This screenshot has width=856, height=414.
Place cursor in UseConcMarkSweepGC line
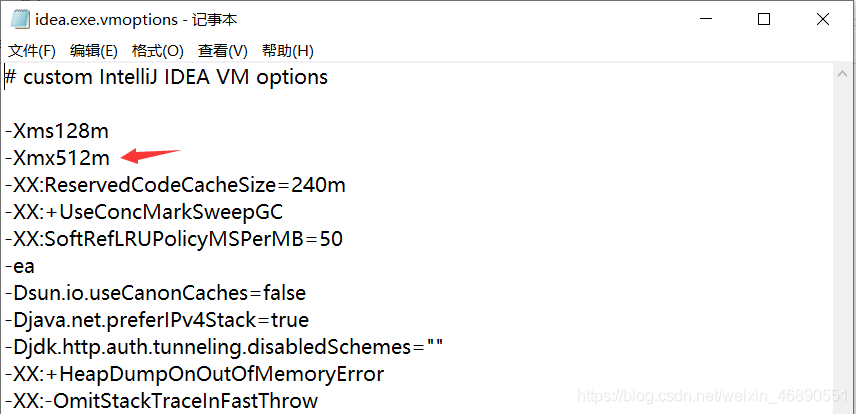[x=144, y=212]
